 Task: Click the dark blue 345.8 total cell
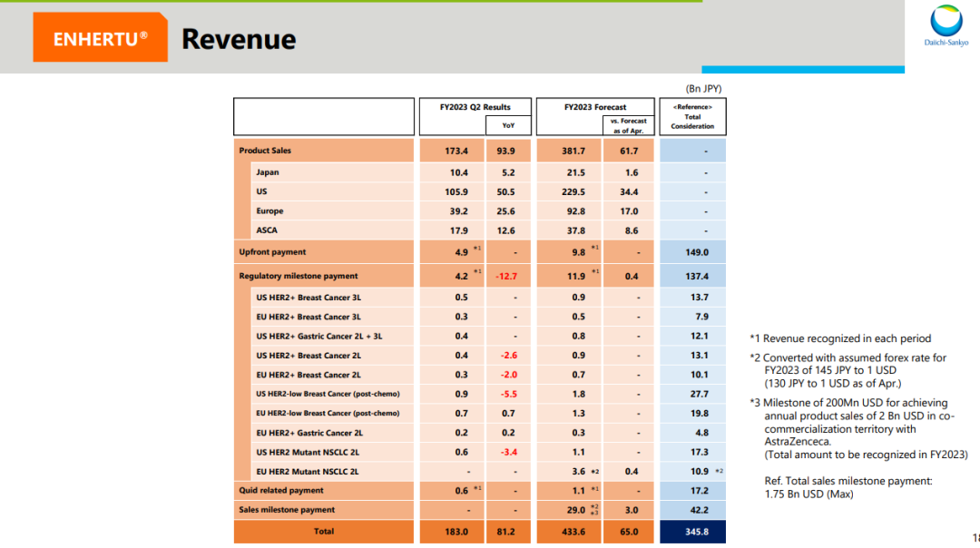pyautogui.click(x=692, y=532)
